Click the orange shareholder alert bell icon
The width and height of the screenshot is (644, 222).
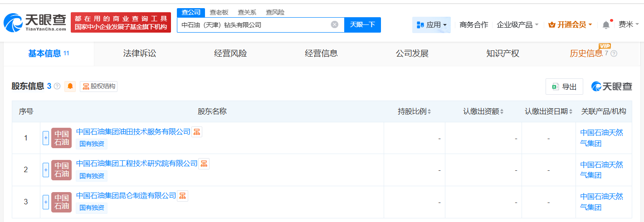[x=70, y=86]
